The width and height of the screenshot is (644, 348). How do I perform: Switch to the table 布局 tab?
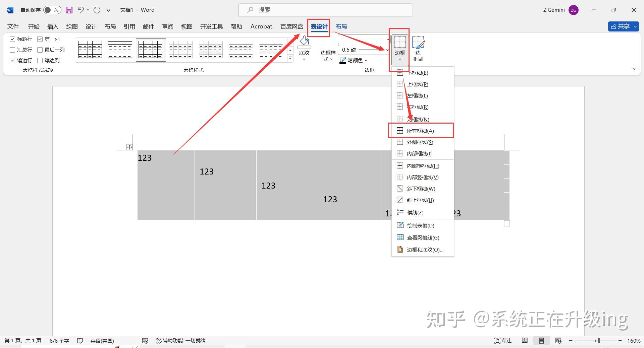point(341,26)
